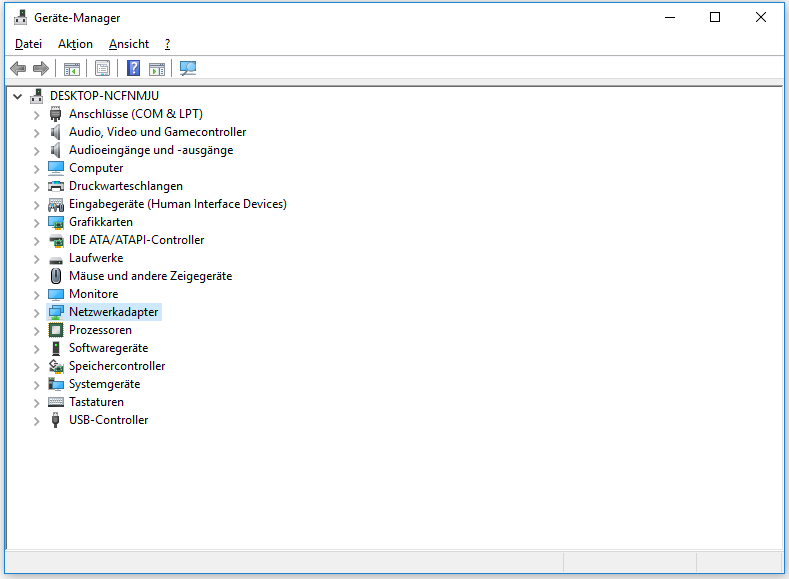789x579 pixels.
Task: Select the DESKTOP-NCFNMJU tree label
Action: pyautogui.click(x=104, y=96)
